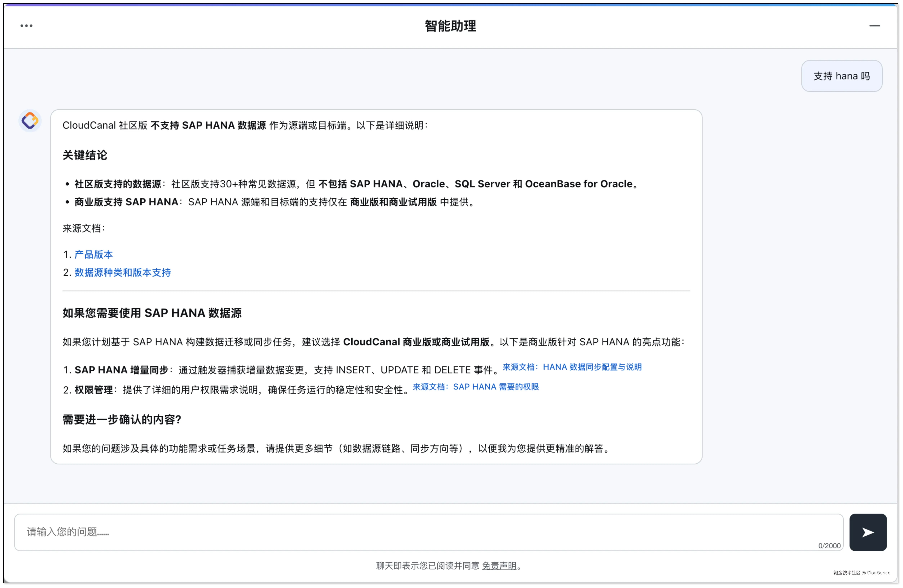Focus the 请输入您的问题 input box
The width and height of the screenshot is (903, 588).
417,532
